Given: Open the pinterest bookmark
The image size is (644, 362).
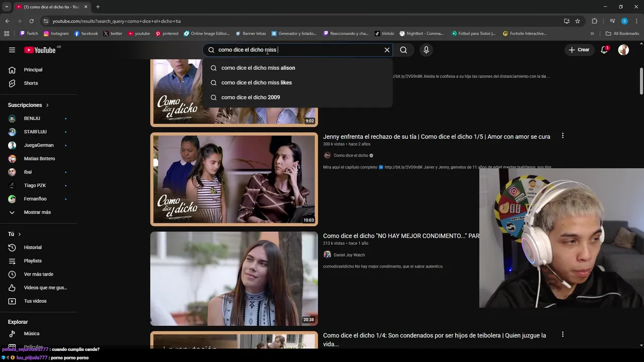Looking at the screenshot, I should (x=167, y=34).
